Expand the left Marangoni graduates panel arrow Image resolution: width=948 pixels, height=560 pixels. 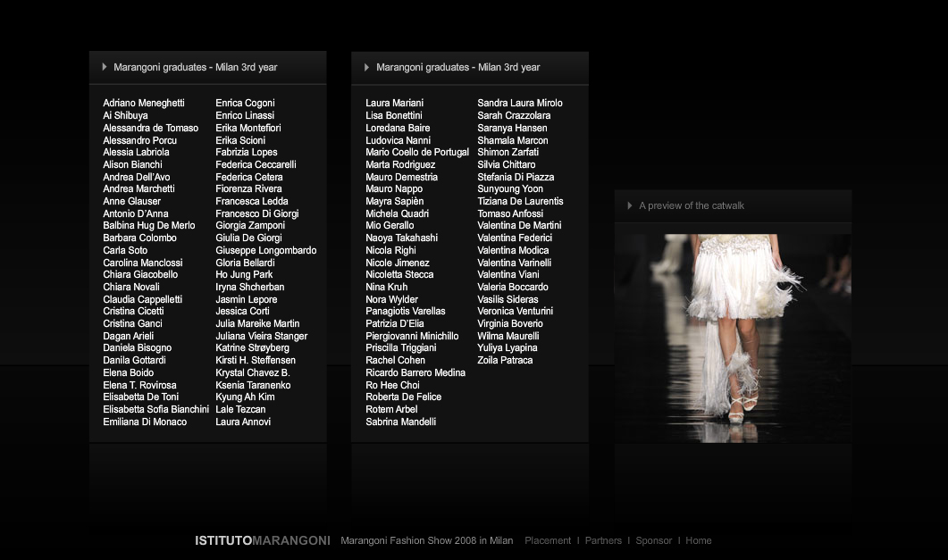pyautogui.click(x=105, y=67)
